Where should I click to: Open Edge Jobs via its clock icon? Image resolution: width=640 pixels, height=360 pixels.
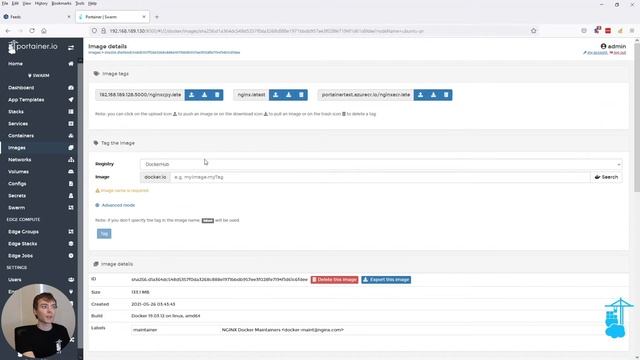click(x=71, y=256)
